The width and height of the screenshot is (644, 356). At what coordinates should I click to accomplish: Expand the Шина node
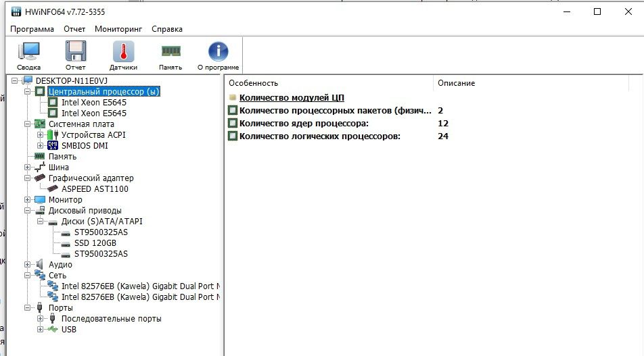point(27,167)
